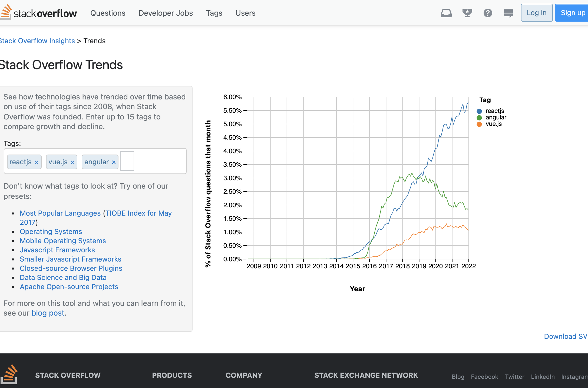Open the help question mark icon

[488, 13]
